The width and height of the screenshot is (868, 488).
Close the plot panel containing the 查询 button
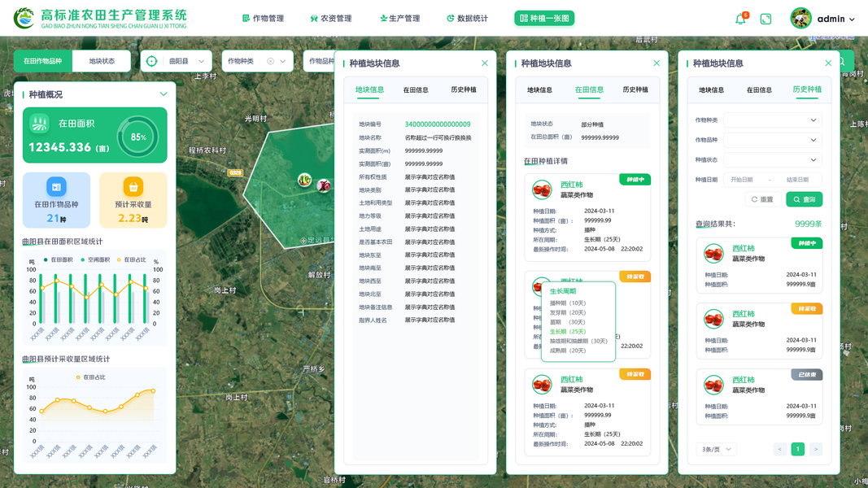point(828,63)
